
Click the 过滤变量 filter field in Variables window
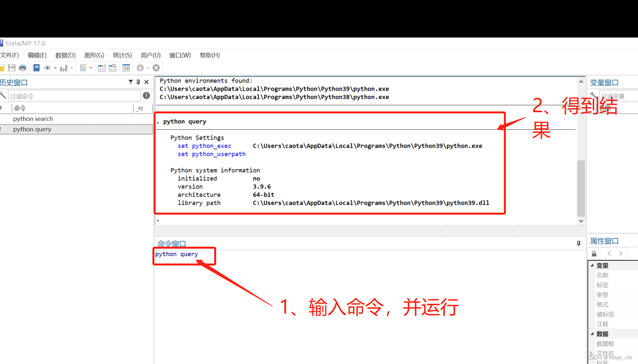618,96
